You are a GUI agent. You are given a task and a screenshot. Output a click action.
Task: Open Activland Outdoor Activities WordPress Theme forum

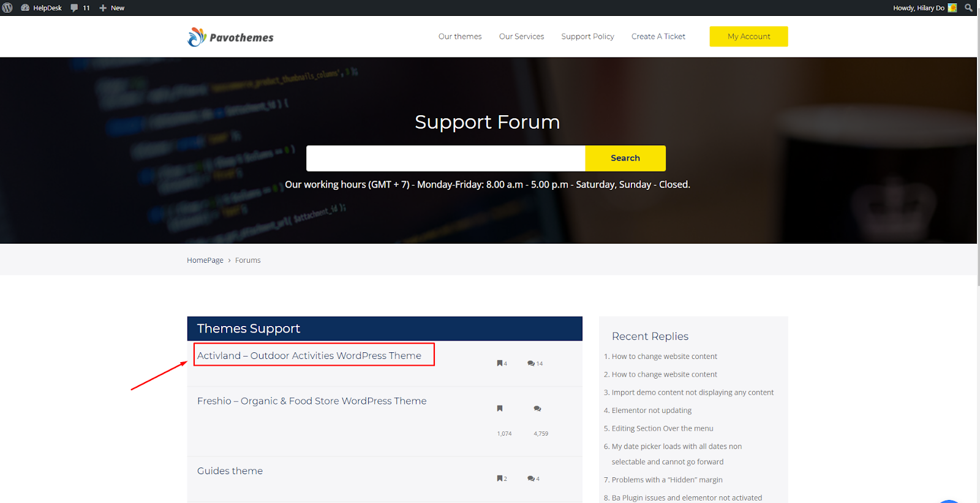click(x=309, y=355)
